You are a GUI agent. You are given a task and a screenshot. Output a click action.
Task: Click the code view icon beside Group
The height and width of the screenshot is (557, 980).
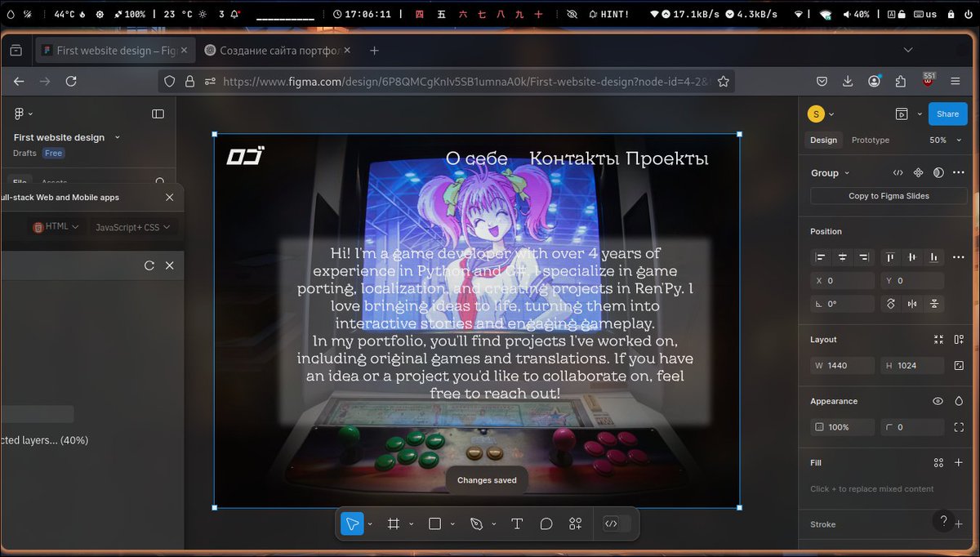pyautogui.click(x=898, y=172)
